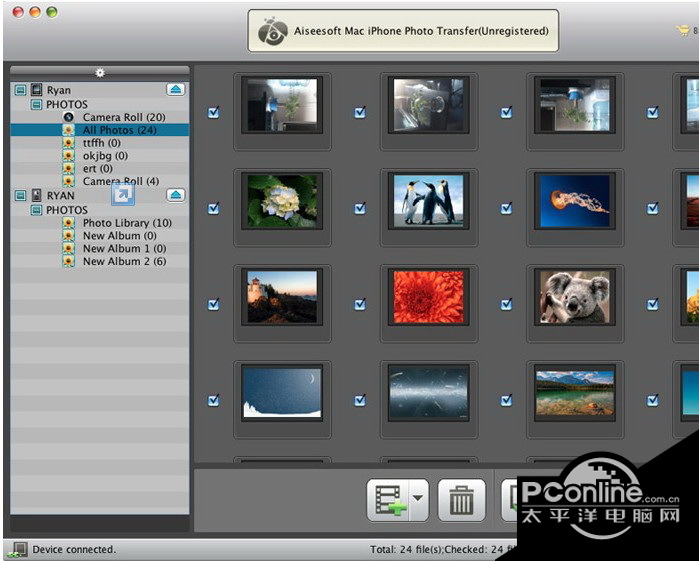Click the Camera Roll (20) camera icon
This screenshot has width=699, height=561.
pyautogui.click(x=68, y=117)
